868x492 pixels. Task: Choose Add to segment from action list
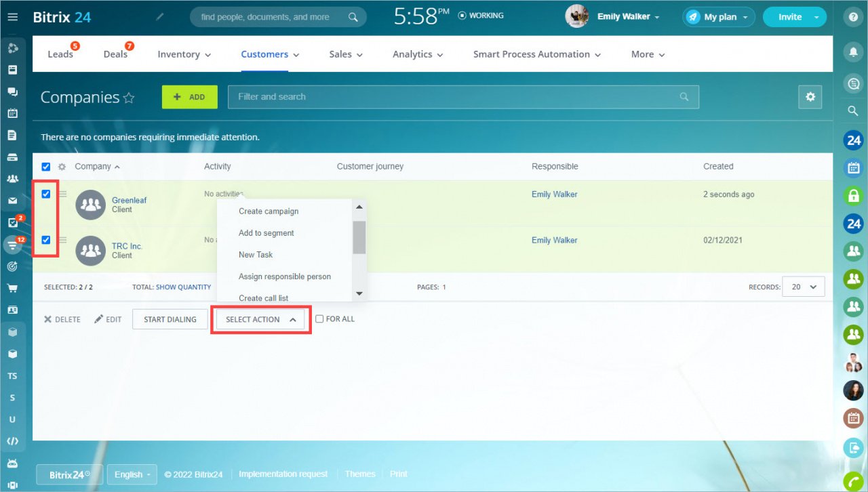tap(267, 233)
